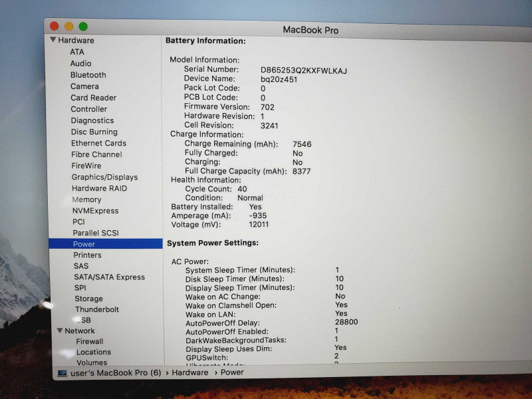This screenshot has width=532, height=399.
Task: Select Fibre Channel in sidebar
Action: pos(96,154)
